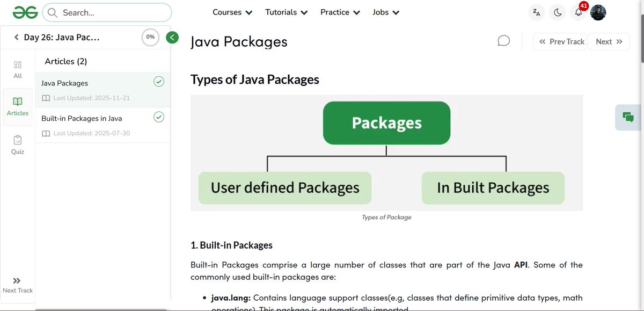Select the Articles icon in the sidebar
The height and width of the screenshot is (311, 644).
click(x=17, y=106)
